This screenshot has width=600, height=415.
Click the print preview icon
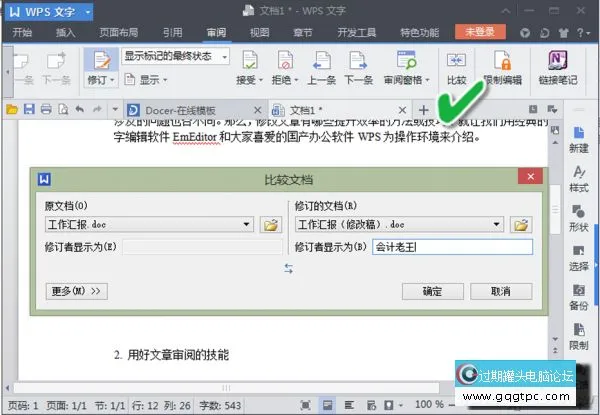(63, 110)
